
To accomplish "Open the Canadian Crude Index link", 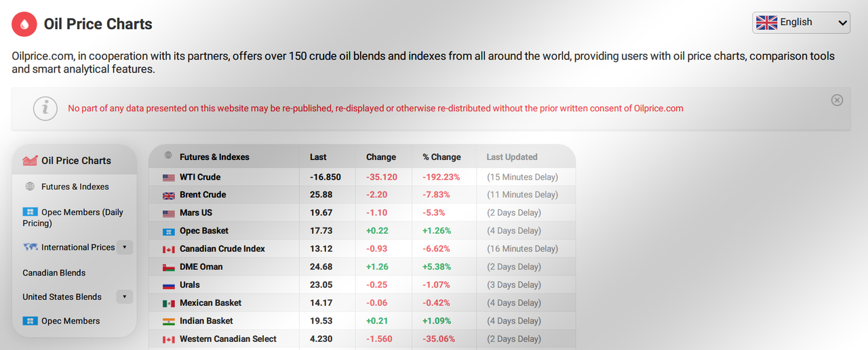I will click(222, 249).
